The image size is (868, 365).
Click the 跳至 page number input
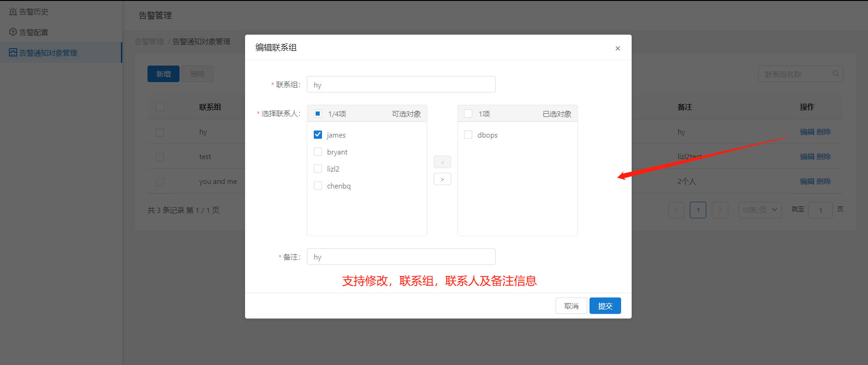tap(820, 210)
